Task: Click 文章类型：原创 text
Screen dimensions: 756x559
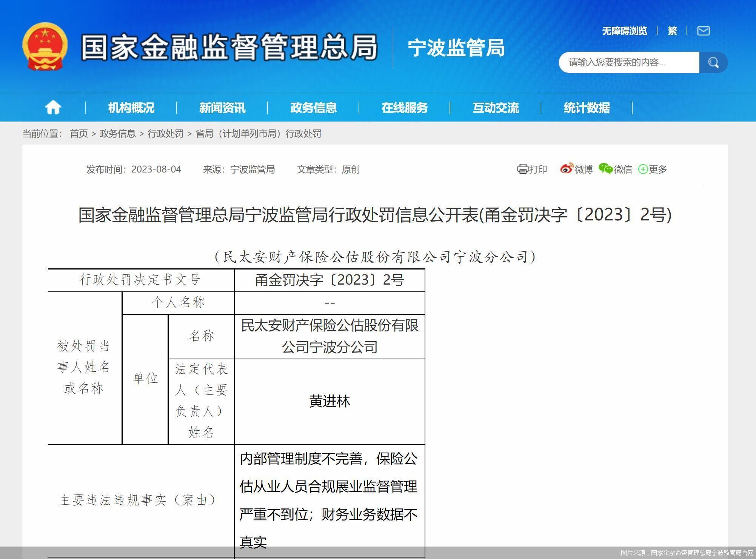Action: click(328, 169)
